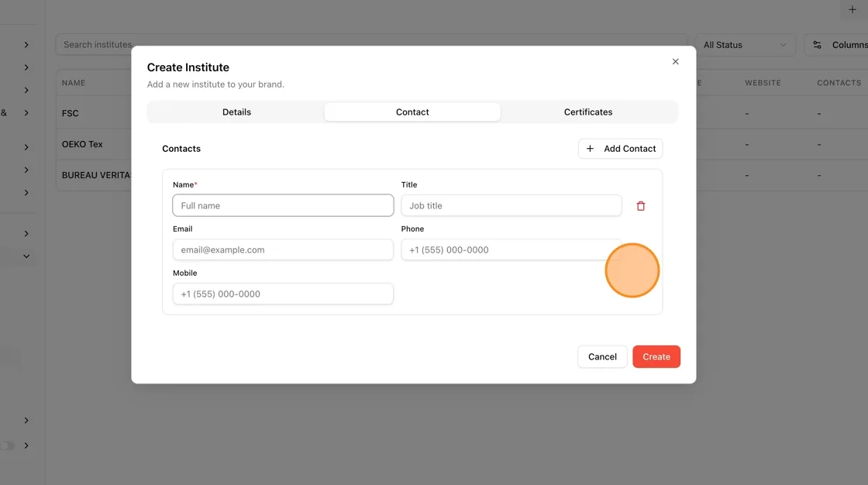Image resolution: width=868 pixels, height=485 pixels.
Task: Add another contact with Add Contact
Action: click(x=621, y=149)
